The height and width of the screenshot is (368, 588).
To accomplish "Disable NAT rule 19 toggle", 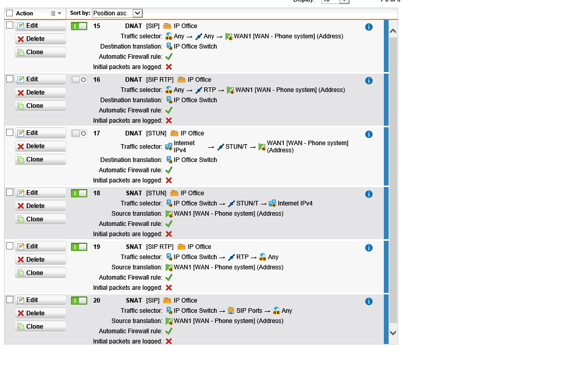I will tap(79, 247).
